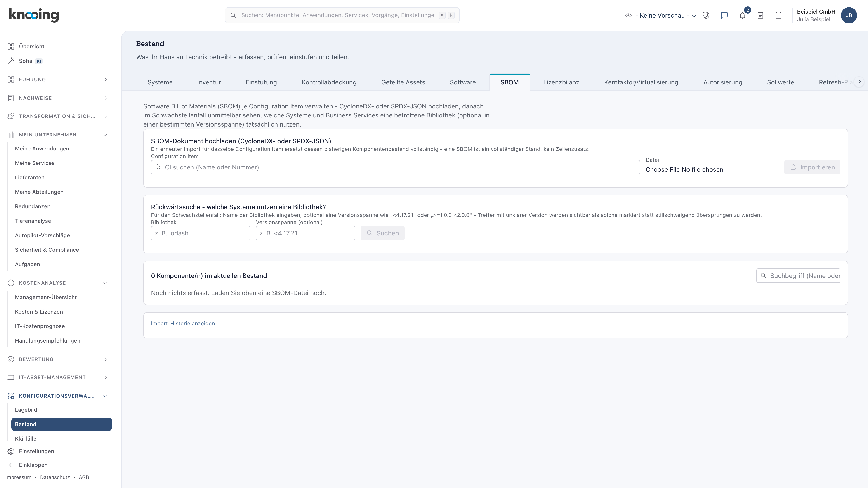Image resolution: width=868 pixels, height=488 pixels.
Task: Click the Sofia magic wand icon
Action: [11, 61]
